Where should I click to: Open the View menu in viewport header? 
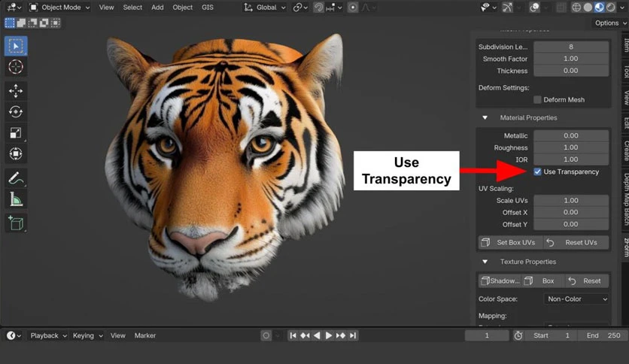[106, 8]
